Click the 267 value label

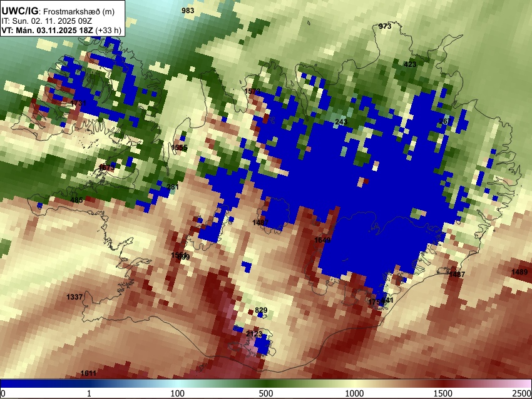pos(445,121)
